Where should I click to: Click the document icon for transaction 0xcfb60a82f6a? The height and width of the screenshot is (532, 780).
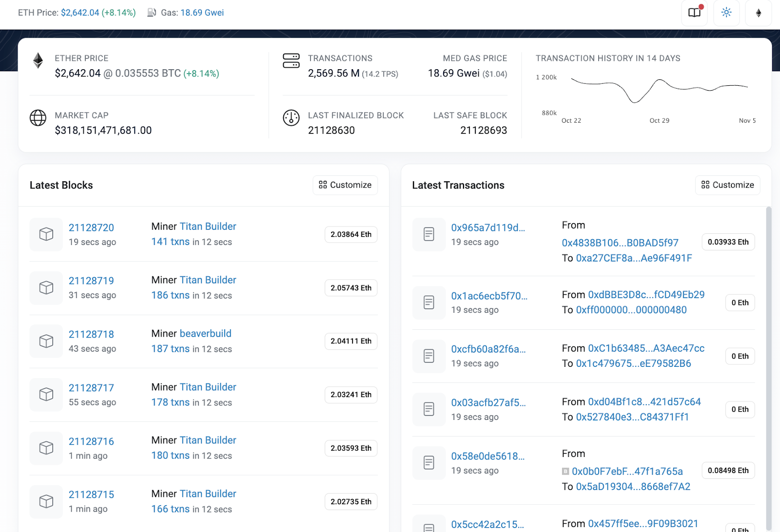click(x=429, y=356)
